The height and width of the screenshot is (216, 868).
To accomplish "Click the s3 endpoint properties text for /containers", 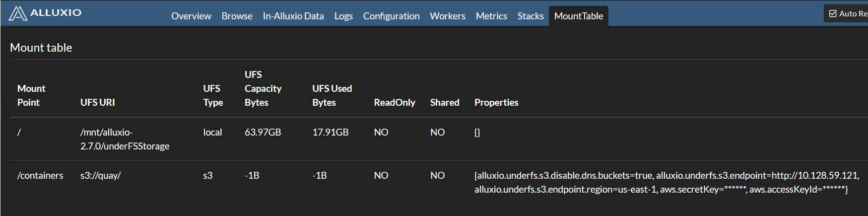I will (x=667, y=182).
